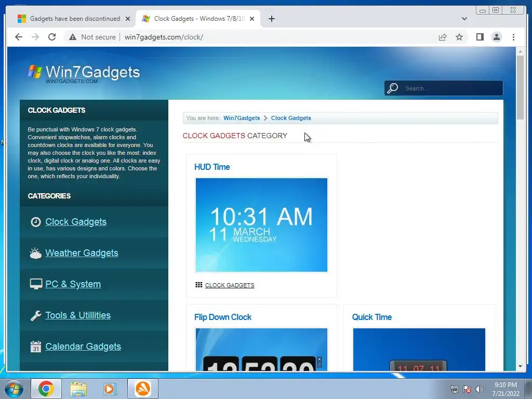Viewport: 532px width, 399px height.
Task: Open the Flip Down Clock gadget title
Action: pos(222,317)
